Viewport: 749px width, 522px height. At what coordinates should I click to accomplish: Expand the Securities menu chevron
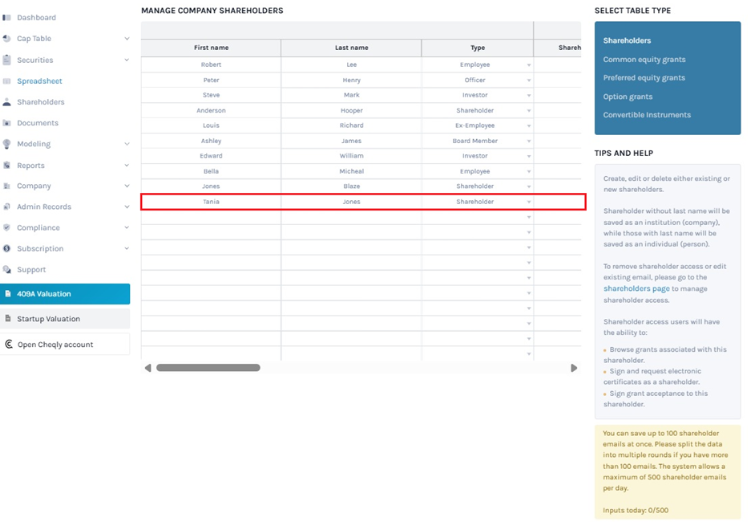tap(127, 60)
